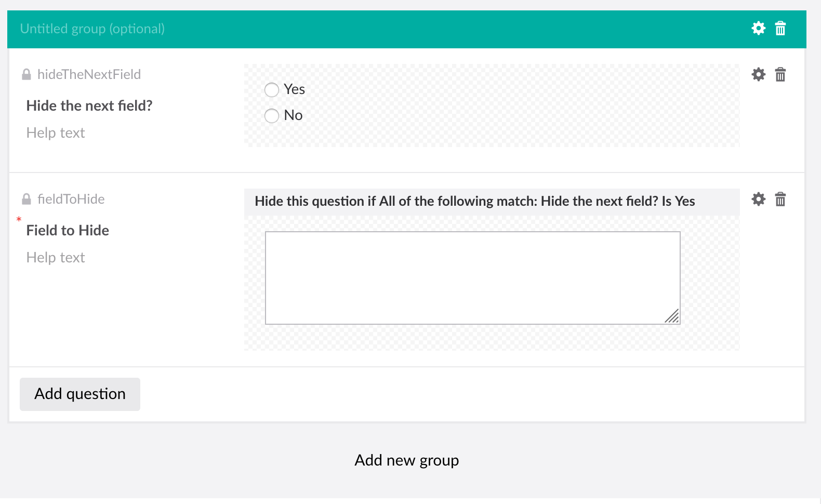The image size is (821, 504).
Task: Edit the question label Hide the next field?
Action: pyautogui.click(x=89, y=105)
